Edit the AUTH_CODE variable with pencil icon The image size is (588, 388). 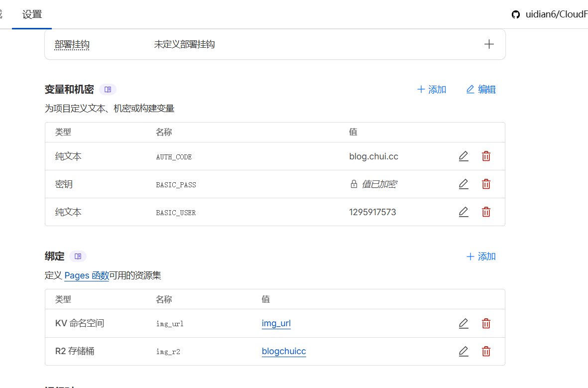pyautogui.click(x=464, y=156)
